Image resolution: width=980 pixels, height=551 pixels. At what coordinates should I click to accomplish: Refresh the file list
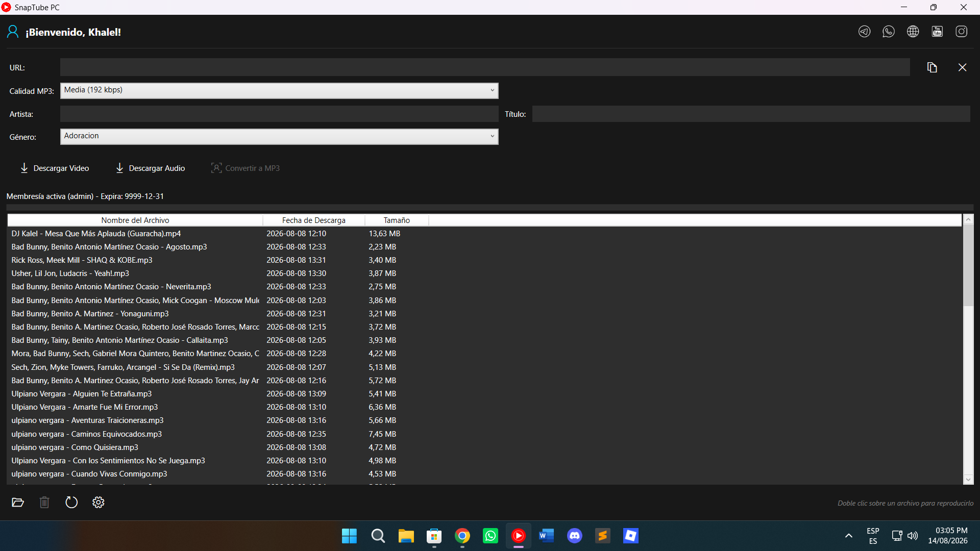[71, 503]
